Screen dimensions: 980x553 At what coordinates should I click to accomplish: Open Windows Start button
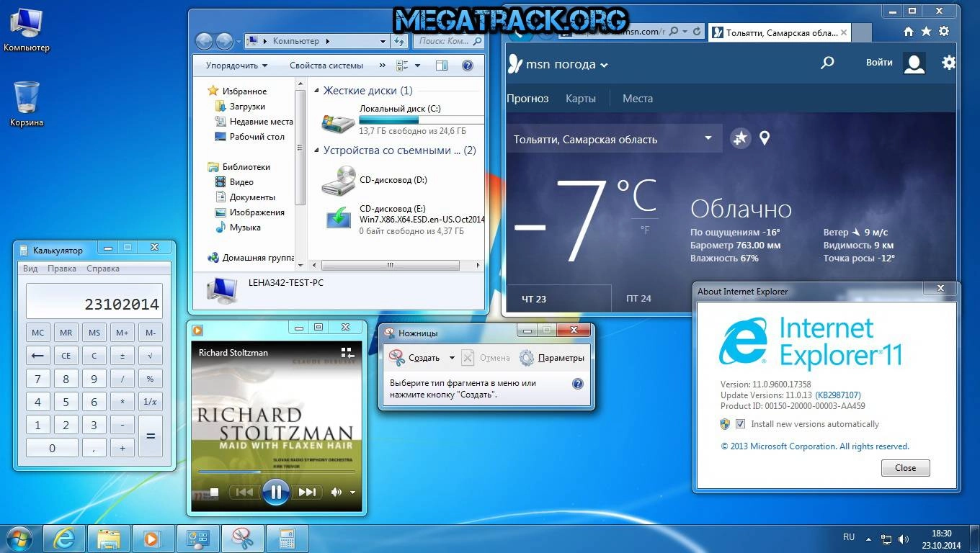click(19, 539)
